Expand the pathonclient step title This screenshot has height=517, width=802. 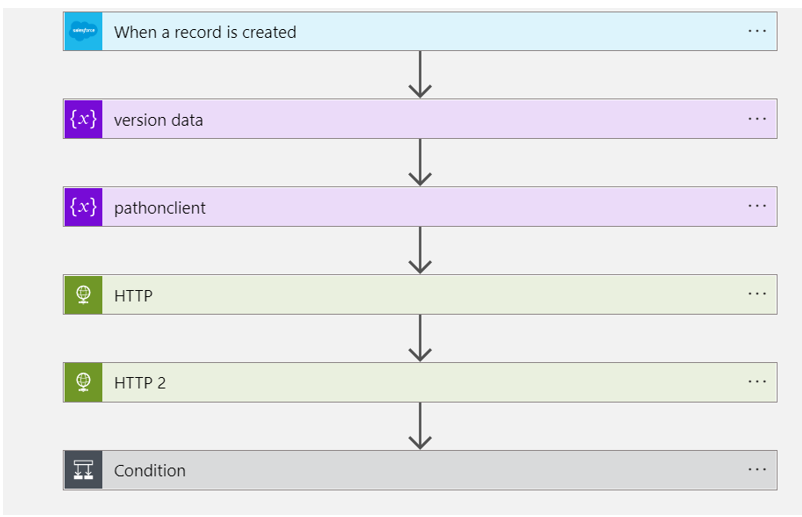pyautogui.click(x=160, y=208)
